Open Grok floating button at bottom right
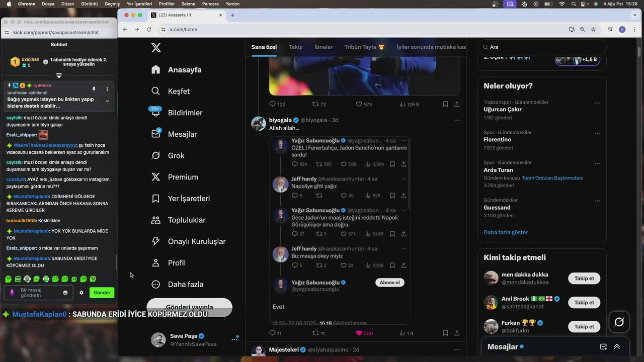644x362 pixels. point(619,322)
